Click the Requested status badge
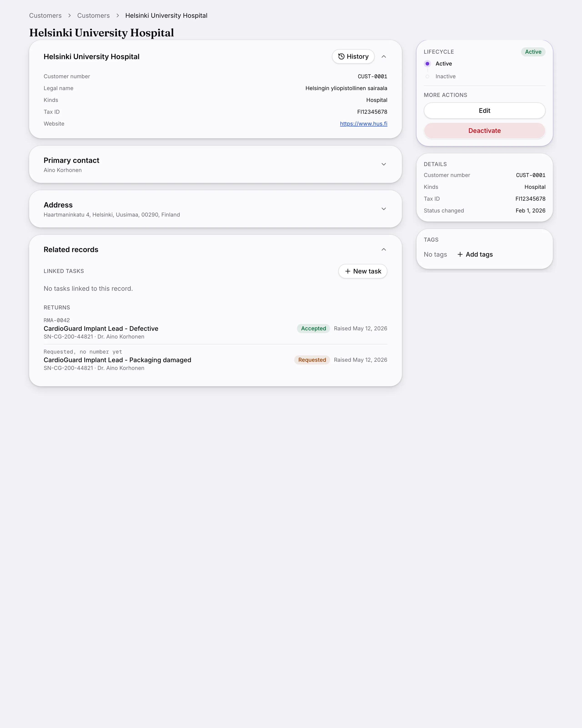 pos(312,360)
